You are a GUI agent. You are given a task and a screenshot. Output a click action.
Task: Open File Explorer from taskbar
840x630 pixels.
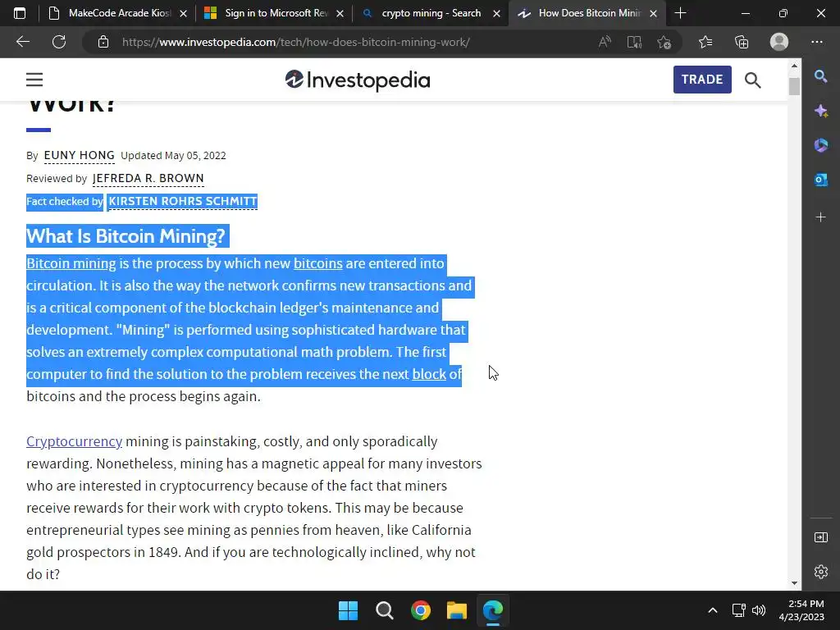[457, 610]
